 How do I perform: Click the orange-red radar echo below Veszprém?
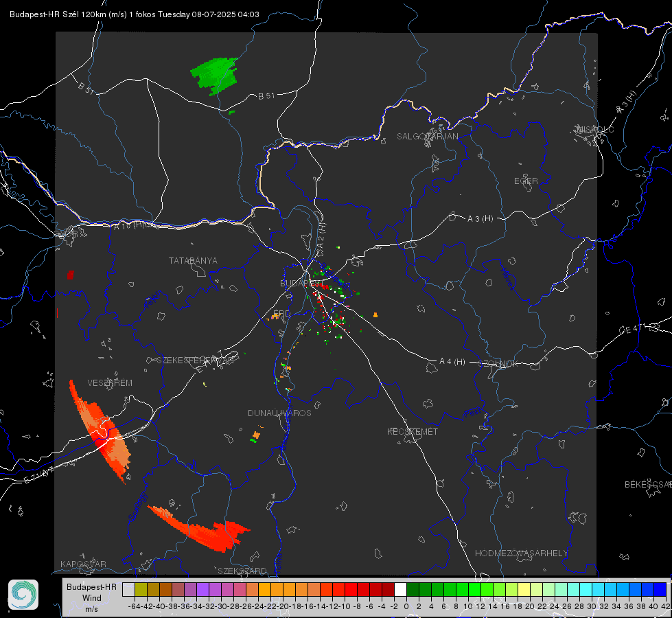[x=100, y=431]
